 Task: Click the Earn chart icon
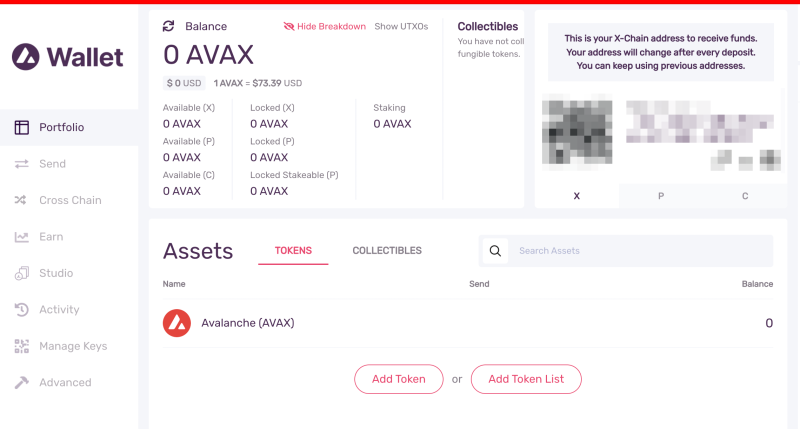point(21,237)
